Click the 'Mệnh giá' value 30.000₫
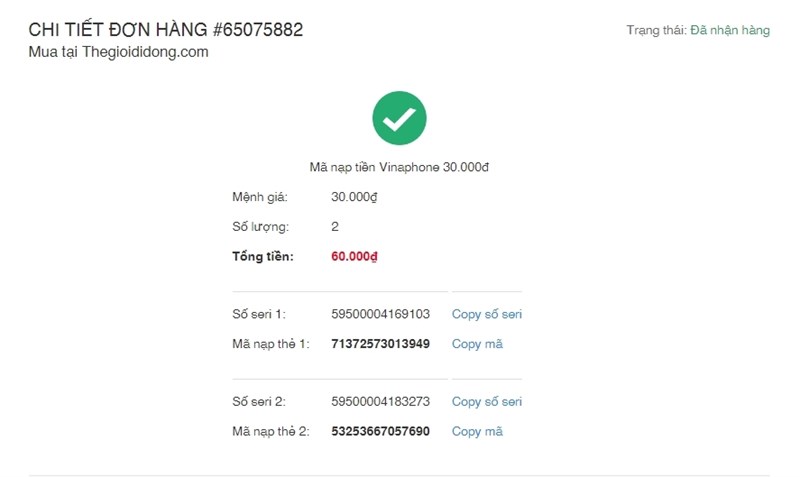Image resolution: width=800 pixels, height=477 pixels. point(354,197)
